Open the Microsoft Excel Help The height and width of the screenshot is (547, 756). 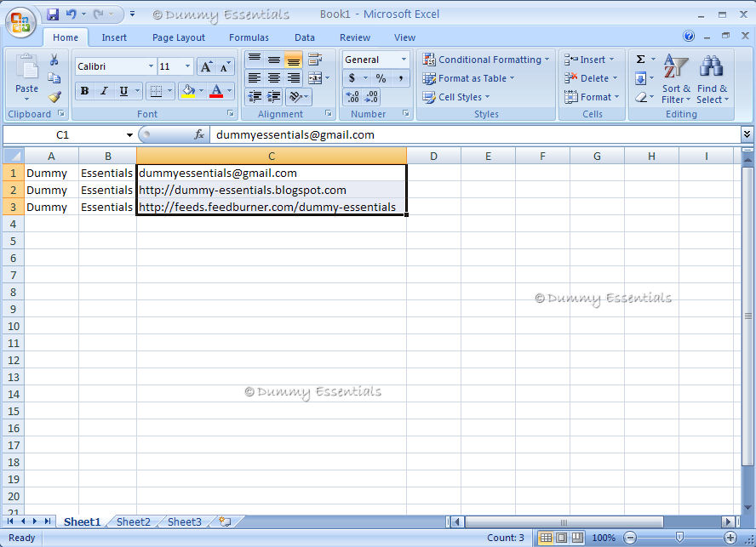[x=689, y=36]
